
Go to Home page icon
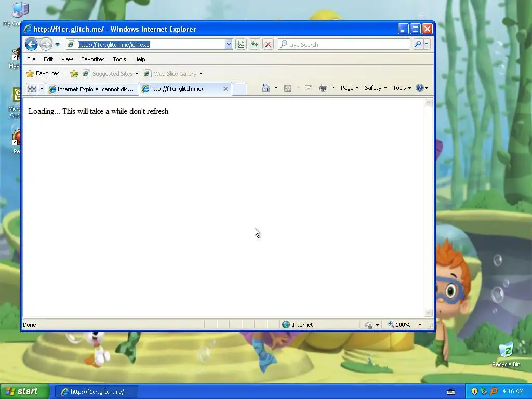tap(266, 88)
